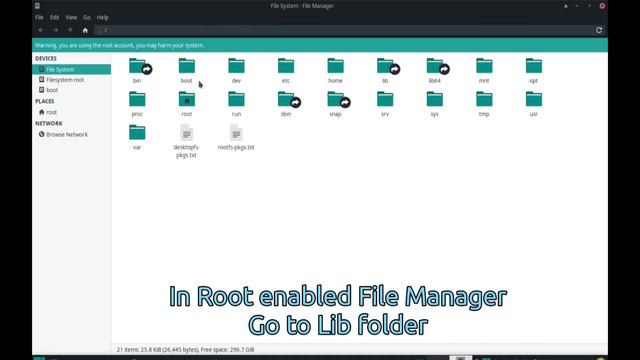640x360 pixels.
Task: Open the proc folder
Action: pyautogui.click(x=137, y=100)
